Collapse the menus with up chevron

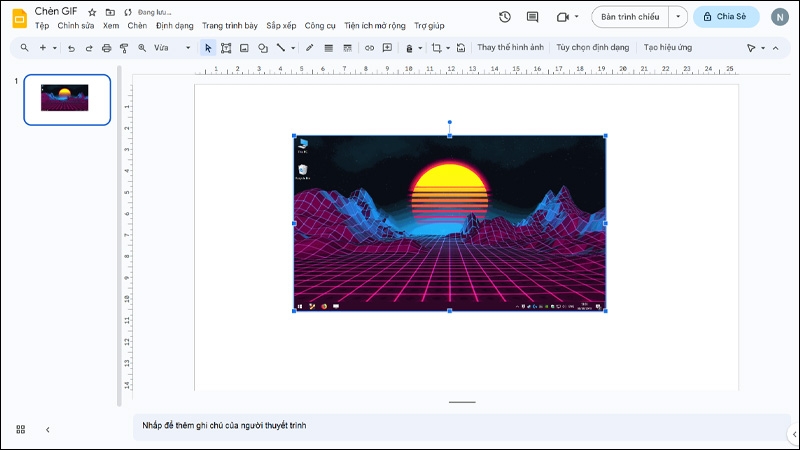click(776, 48)
